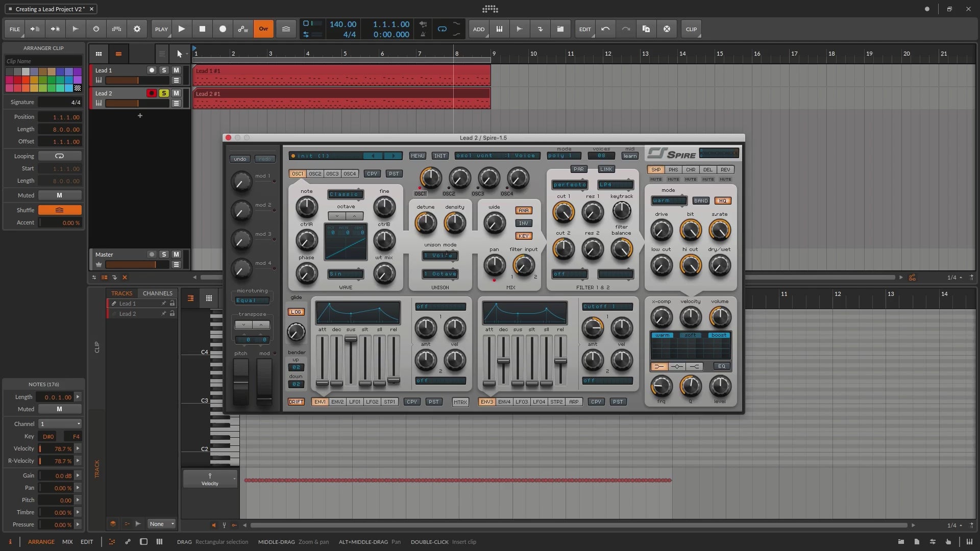Viewport: 980px width, 551px height.
Task: Adjust Lead 1 track volume slider
Action: coord(137,81)
